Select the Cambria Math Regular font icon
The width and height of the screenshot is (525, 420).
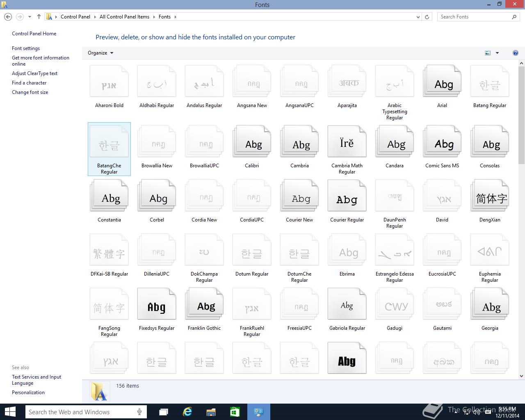coord(347,142)
